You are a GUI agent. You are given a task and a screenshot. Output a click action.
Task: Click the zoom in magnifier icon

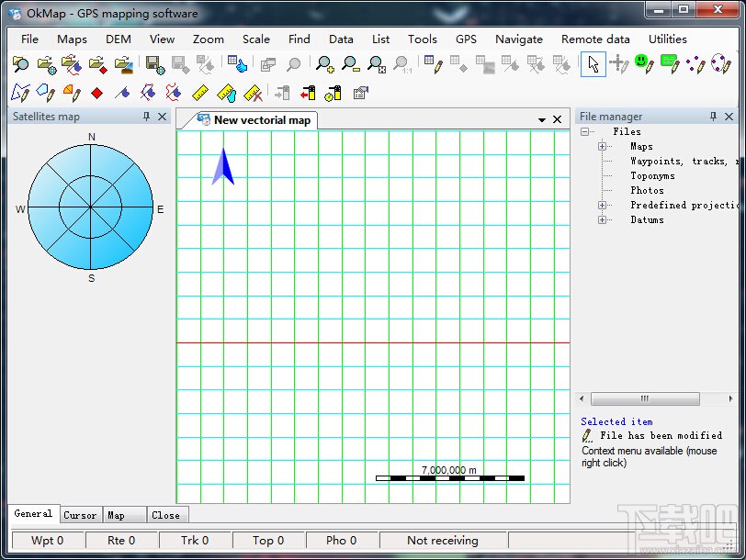tap(324, 64)
